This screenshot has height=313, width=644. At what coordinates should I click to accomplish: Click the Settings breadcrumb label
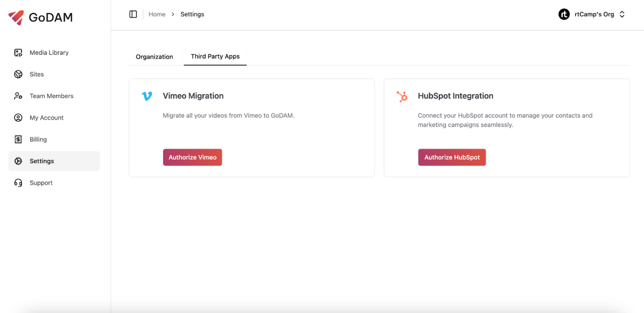point(192,14)
